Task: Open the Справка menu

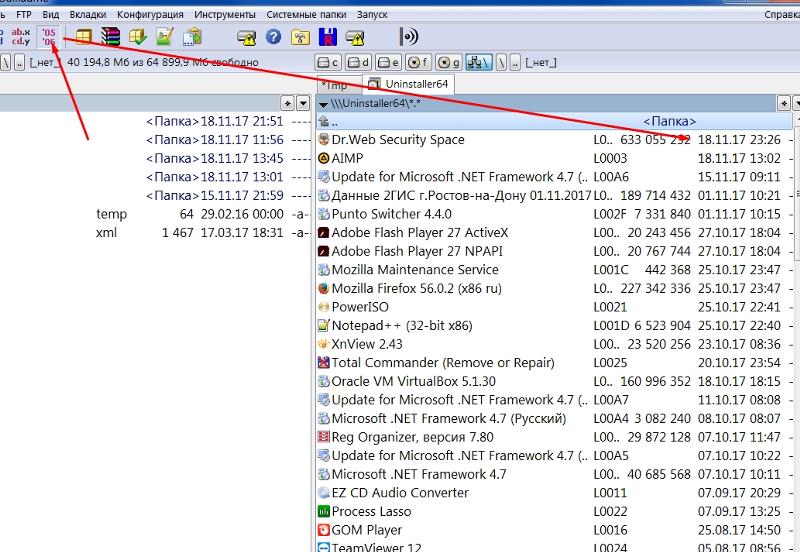Action: (782, 15)
